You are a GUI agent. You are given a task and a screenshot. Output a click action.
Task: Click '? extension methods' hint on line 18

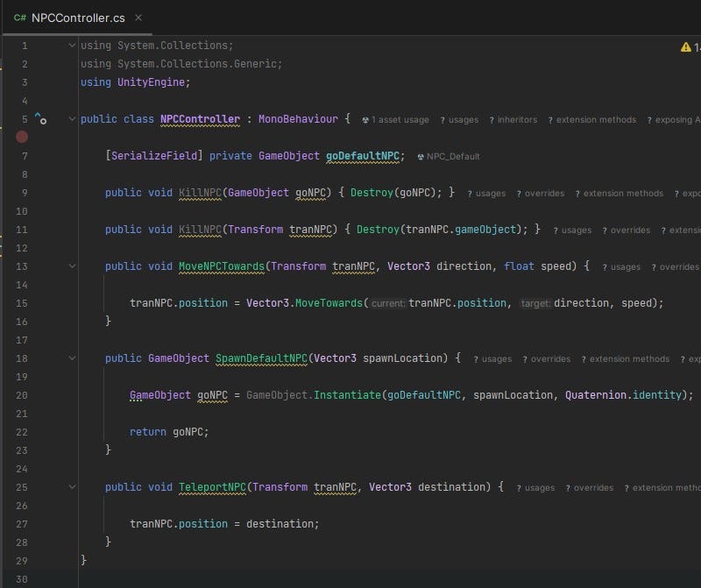pyautogui.click(x=626, y=359)
